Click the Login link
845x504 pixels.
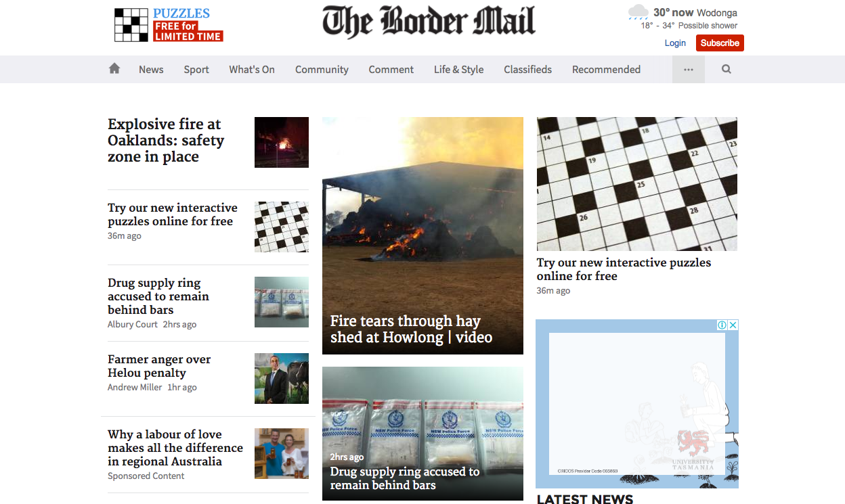point(675,43)
